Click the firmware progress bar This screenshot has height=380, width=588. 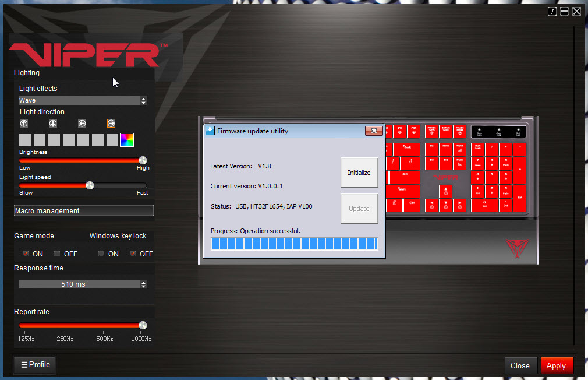(294, 244)
